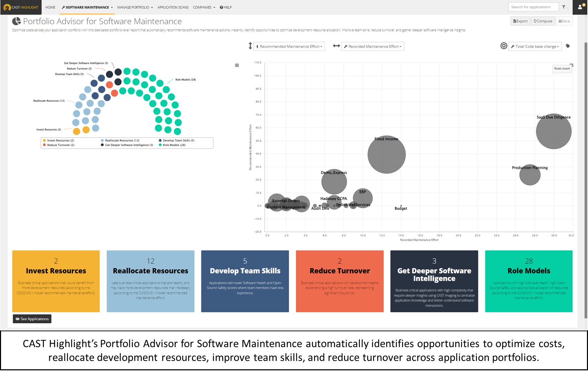Open the donut chart context menu icon
The image size is (588, 371).
pyautogui.click(x=237, y=65)
